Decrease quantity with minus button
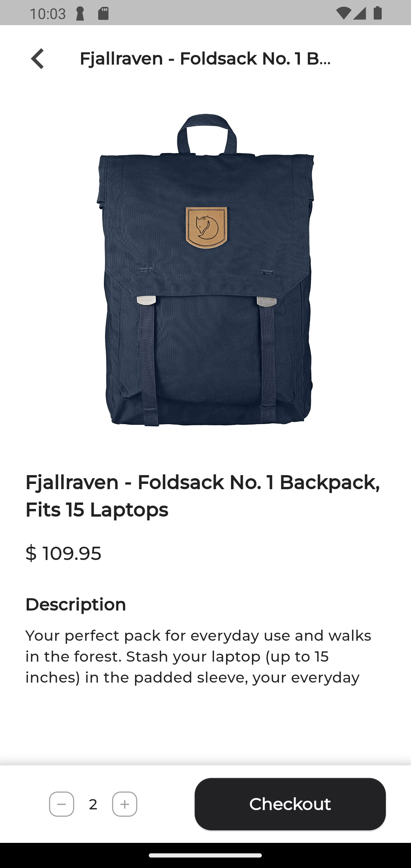Viewport: 411px width, 868px height. click(x=62, y=804)
